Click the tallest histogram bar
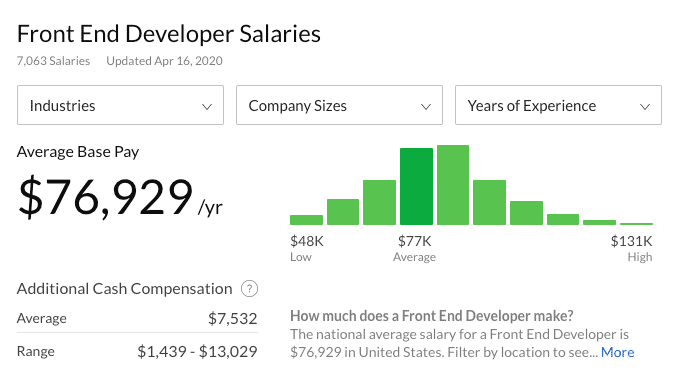The height and width of the screenshot is (383, 676). (453, 185)
